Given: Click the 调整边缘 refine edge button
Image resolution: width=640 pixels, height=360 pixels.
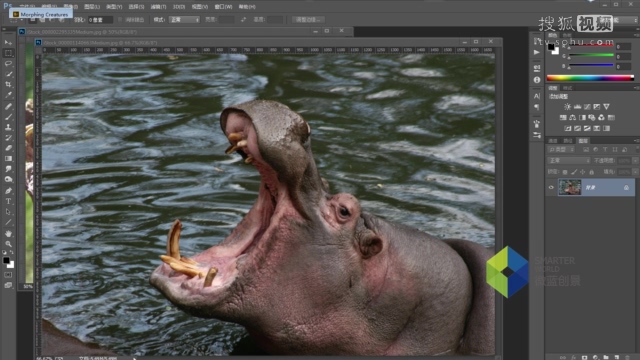Looking at the screenshot, I should point(308,20).
